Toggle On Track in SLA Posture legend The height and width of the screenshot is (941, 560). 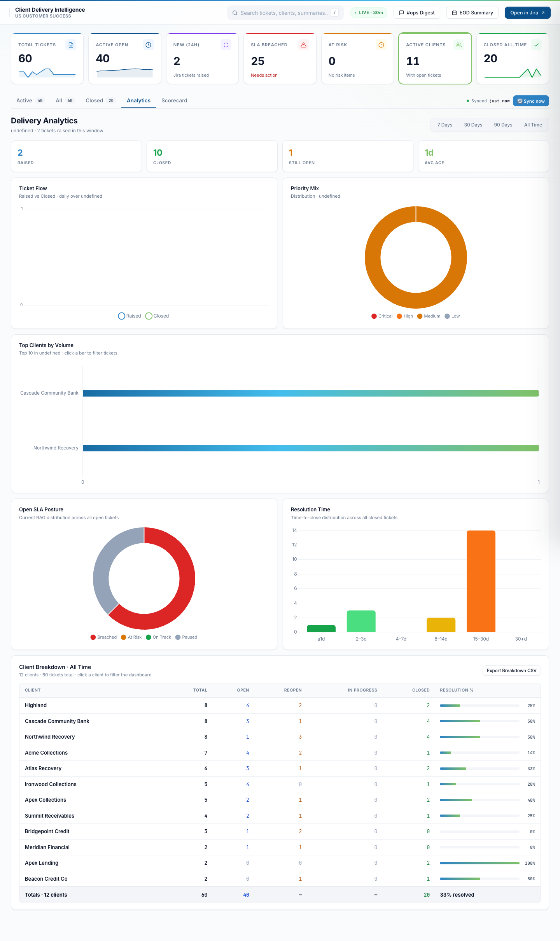[x=159, y=637]
